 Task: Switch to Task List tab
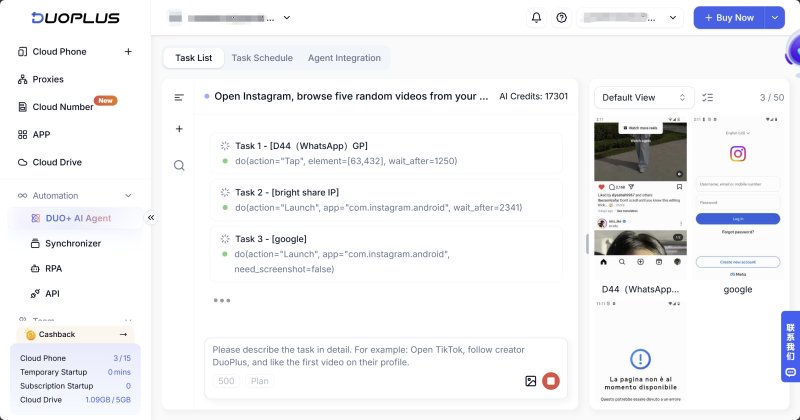193,58
